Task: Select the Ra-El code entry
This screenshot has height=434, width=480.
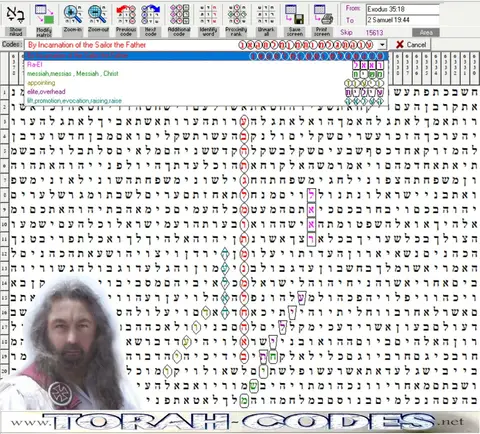Action: coord(206,65)
